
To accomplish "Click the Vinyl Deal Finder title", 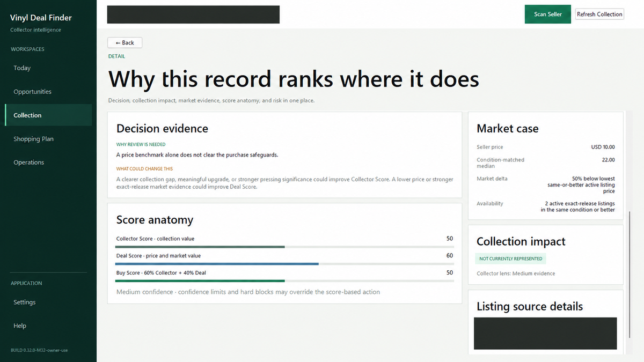I will click(41, 18).
